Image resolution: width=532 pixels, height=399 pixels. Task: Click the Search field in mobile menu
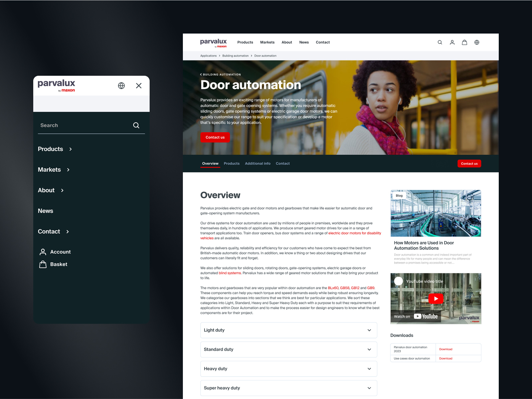pyautogui.click(x=91, y=125)
